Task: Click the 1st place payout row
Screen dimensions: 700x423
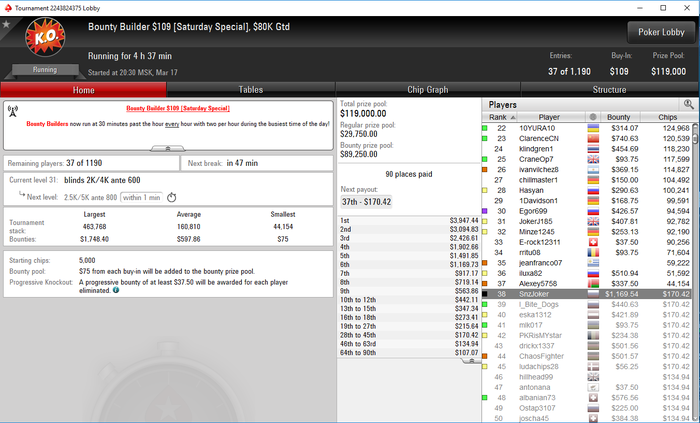Action: point(409,220)
